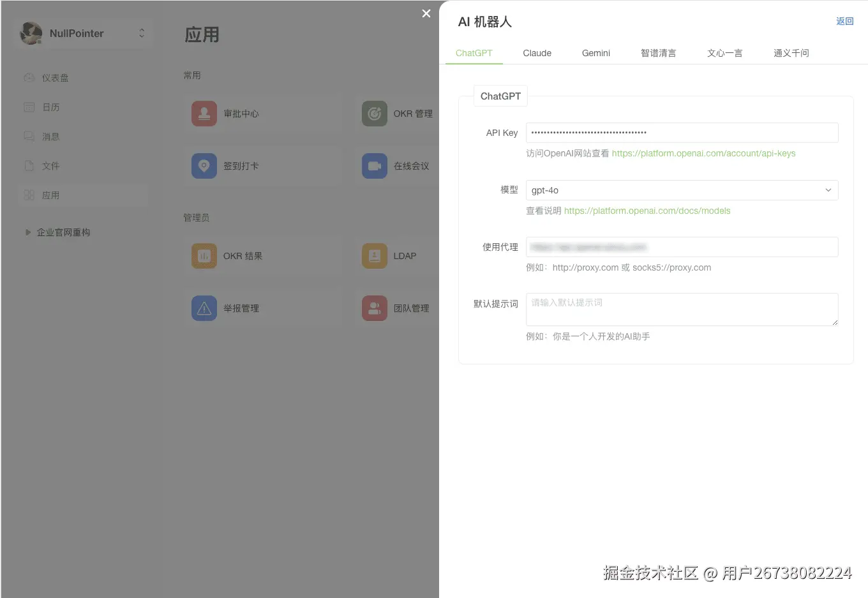The height and width of the screenshot is (598, 868).
Task: Go to 仪表盘 in the sidebar
Action: click(x=83, y=78)
